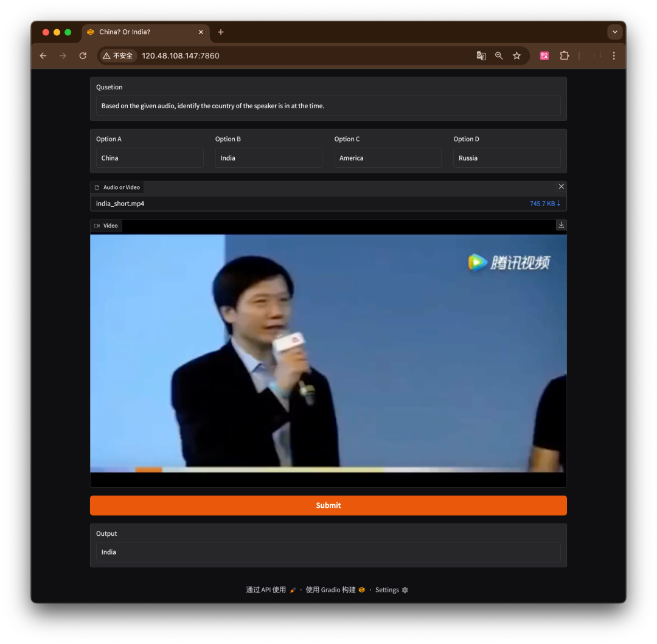Open the Google Translate icon in the address bar
The image size is (657, 644).
pyautogui.click(x=481, y=56)
